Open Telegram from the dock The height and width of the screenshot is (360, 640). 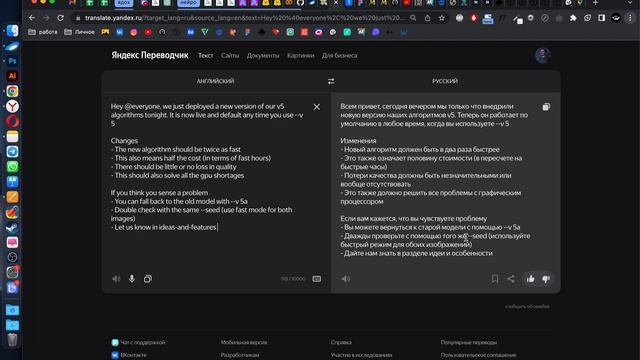pyautogui.click(x=12, y=151)
